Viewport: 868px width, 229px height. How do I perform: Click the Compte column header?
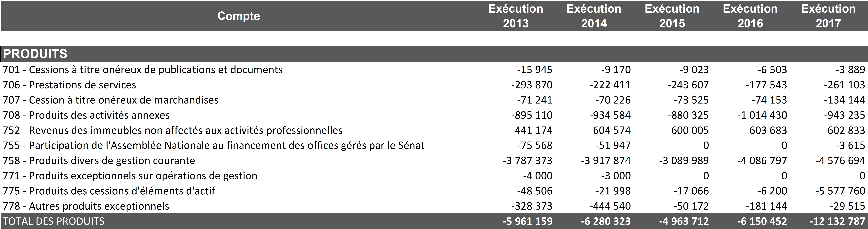(239, 16)
